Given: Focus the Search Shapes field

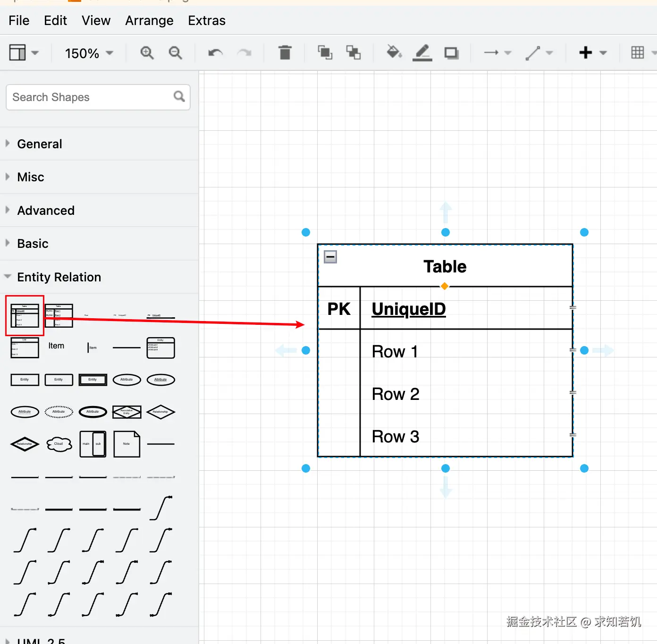Looking at the screenshot, I should 98,97.
